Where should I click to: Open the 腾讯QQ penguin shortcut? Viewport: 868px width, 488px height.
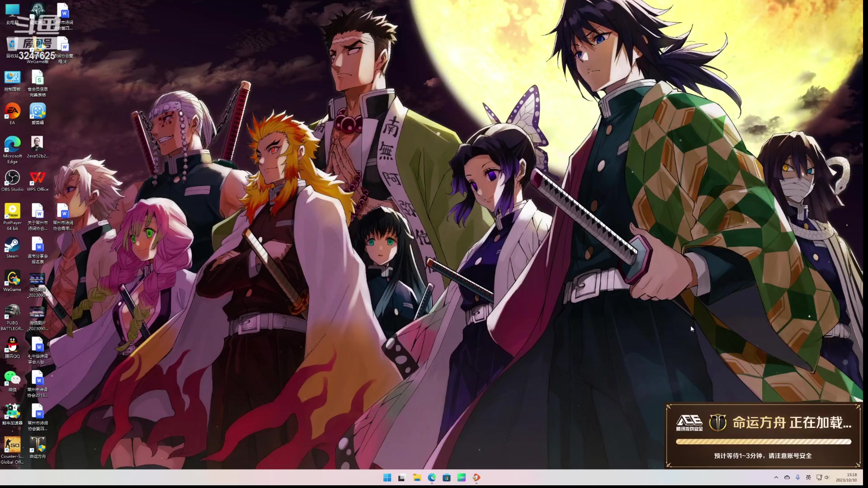tap(12, 348)
